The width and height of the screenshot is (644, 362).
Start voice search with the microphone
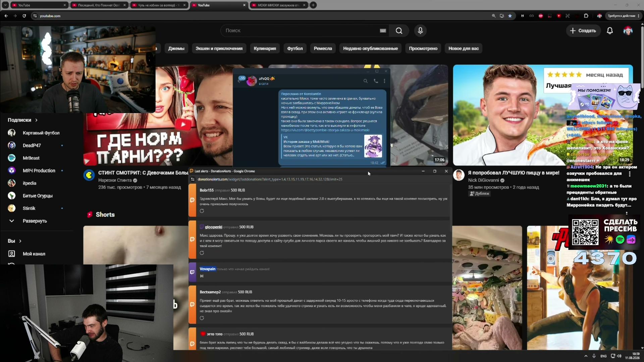[420, 31]
